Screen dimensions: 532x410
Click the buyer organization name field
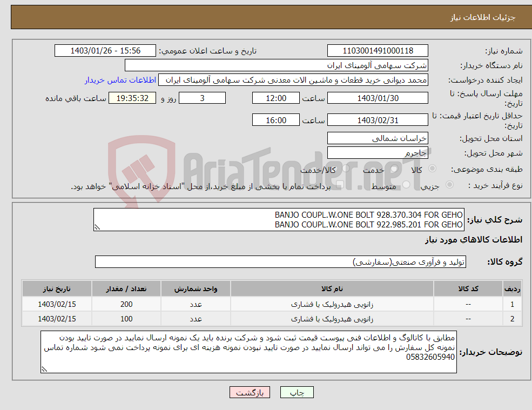[277, 65]
